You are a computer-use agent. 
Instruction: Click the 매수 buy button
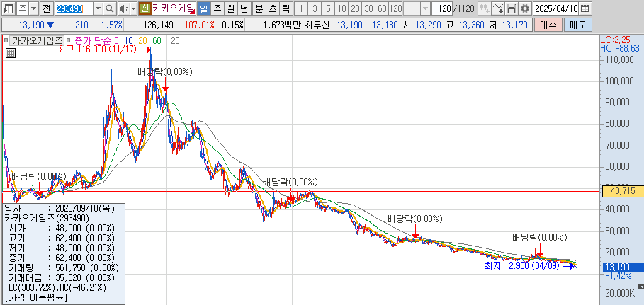(x=548, y=25)
